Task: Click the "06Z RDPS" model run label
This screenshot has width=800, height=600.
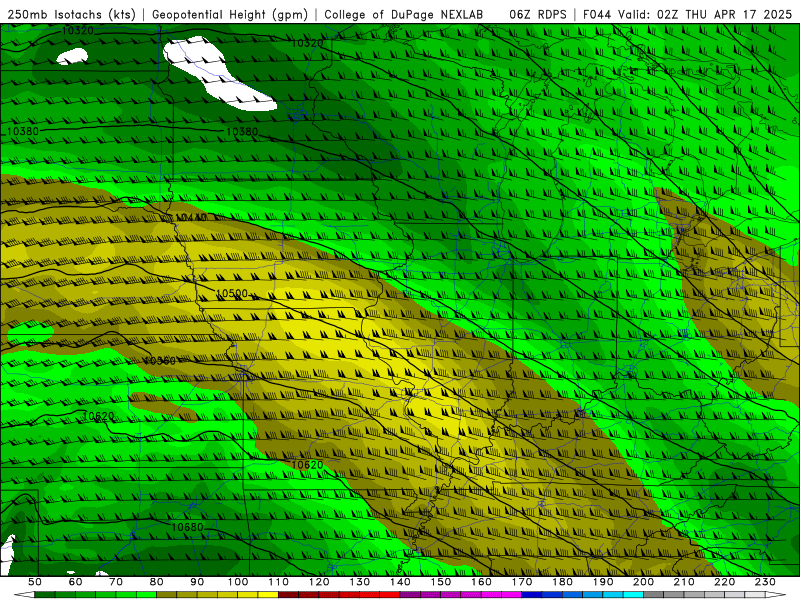Action: coord(538,14)
